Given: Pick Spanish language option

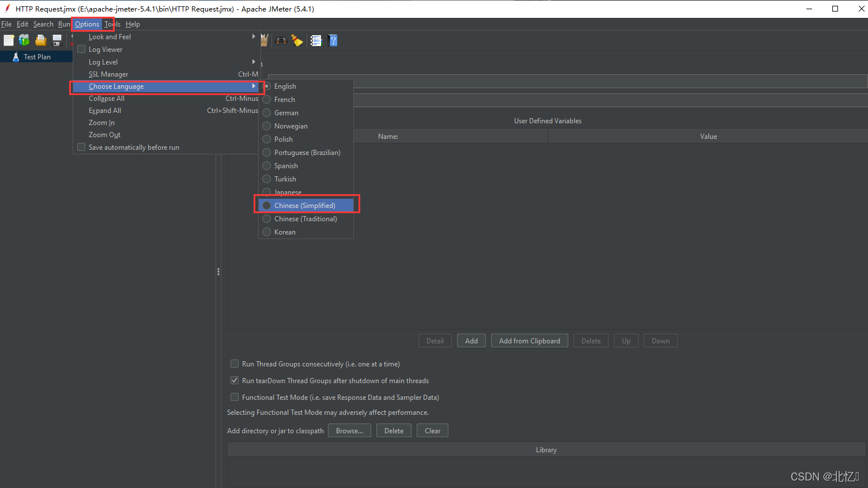Looking at the screenshot, I should [306, 166].
